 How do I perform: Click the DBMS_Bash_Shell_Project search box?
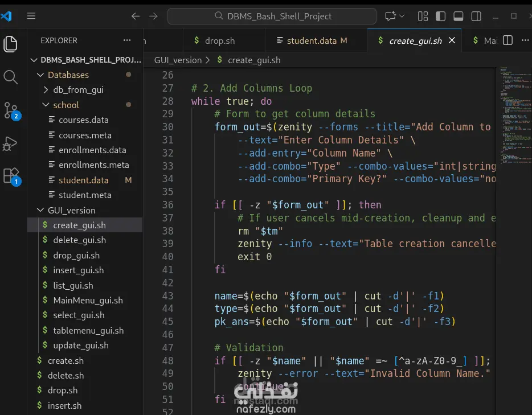272,16
